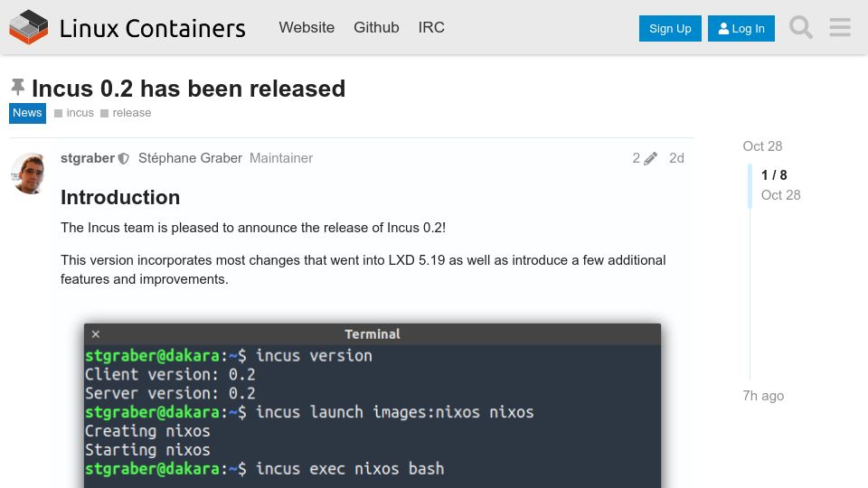Select the release tag
Screen dimensions: 868x488
click(x=126, y=113)
